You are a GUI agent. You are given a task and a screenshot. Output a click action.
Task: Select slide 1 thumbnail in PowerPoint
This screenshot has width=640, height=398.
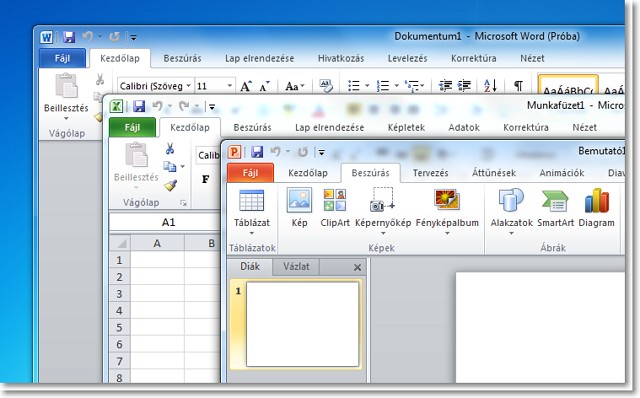302,324
